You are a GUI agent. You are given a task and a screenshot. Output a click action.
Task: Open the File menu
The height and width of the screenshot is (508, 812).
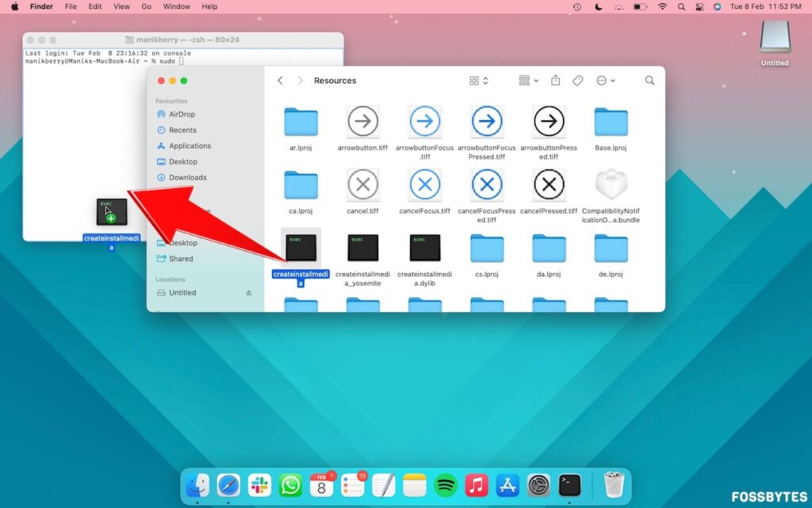tap(71, 6)
